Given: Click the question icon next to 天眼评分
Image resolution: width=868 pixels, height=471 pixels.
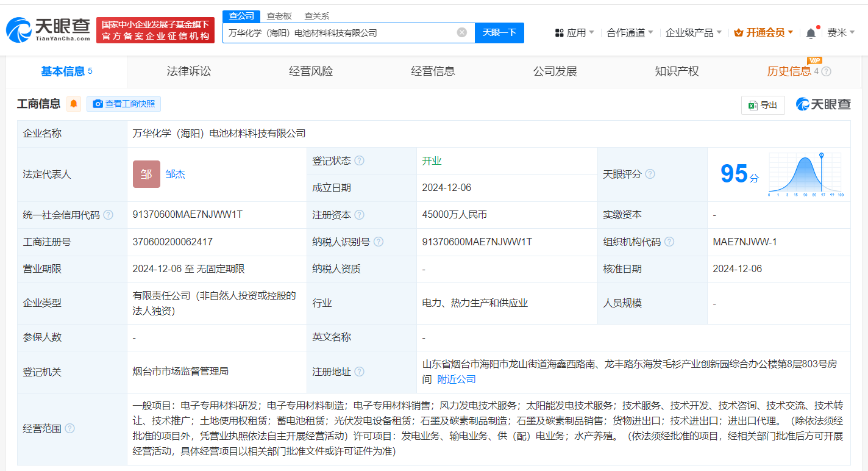Looking at the screenshot, I should [x=650, y=174].
